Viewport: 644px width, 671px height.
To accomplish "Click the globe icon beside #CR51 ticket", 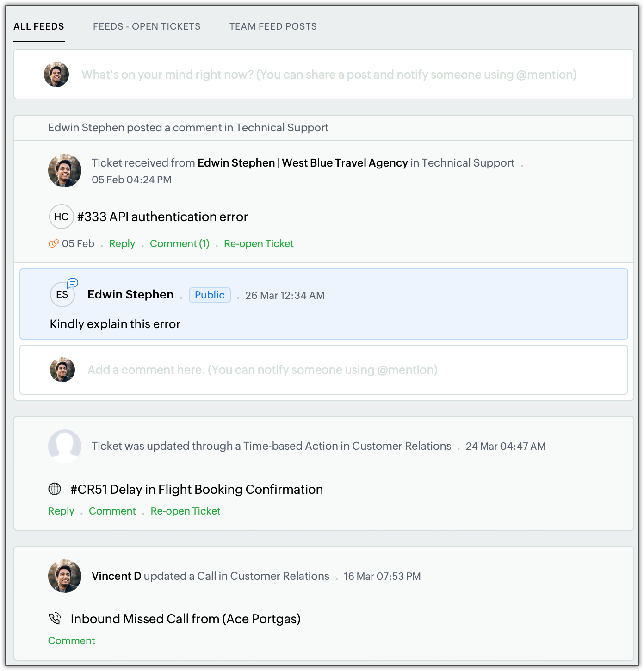I will tap(55, 489).
